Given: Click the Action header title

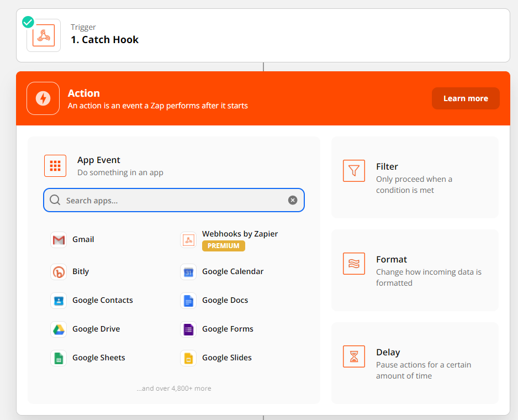Looking at the screenshot, I should 84,93.
